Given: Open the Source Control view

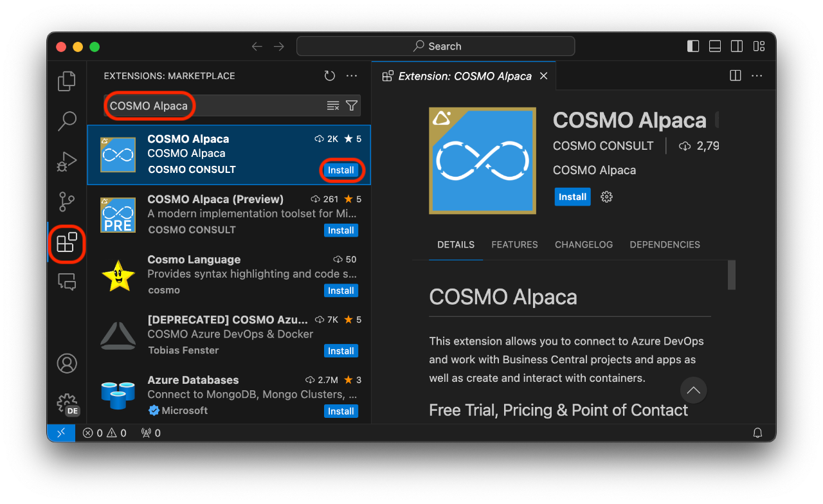Looking at the screenshot, I should click(67, 202).
